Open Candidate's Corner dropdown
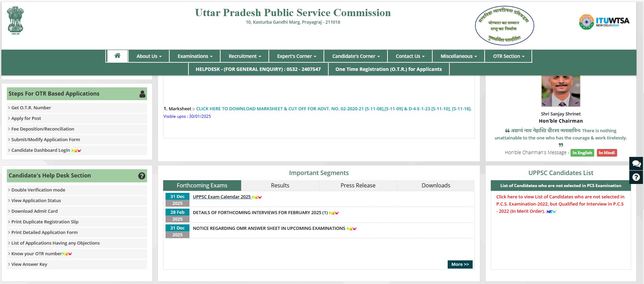This screenshot has width=644, height=284. (356, 56)
